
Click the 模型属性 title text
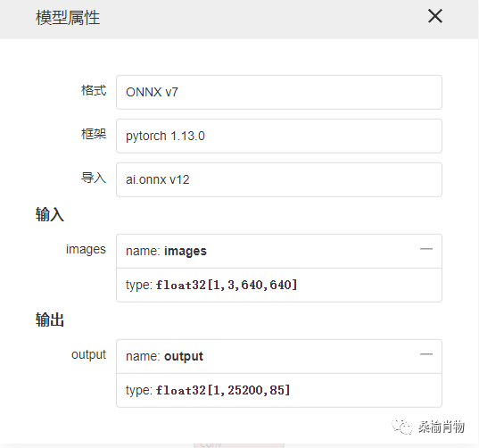coord(68,18)
